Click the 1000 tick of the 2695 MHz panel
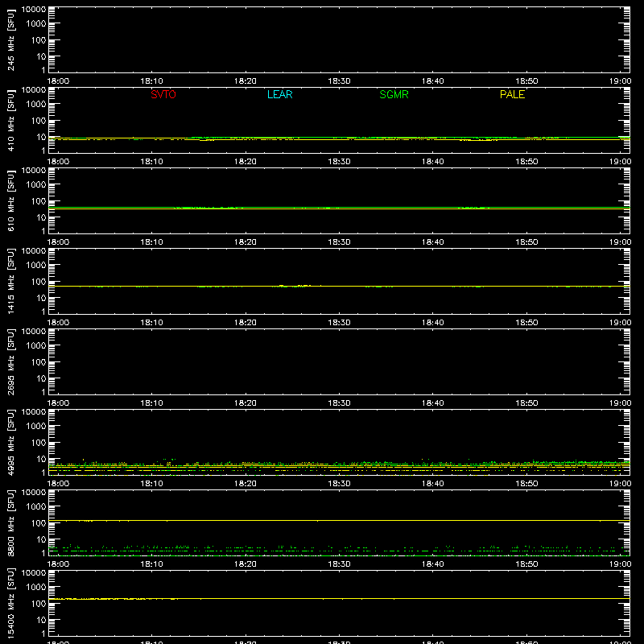The image size is (644, 644). tap(36, 346)
